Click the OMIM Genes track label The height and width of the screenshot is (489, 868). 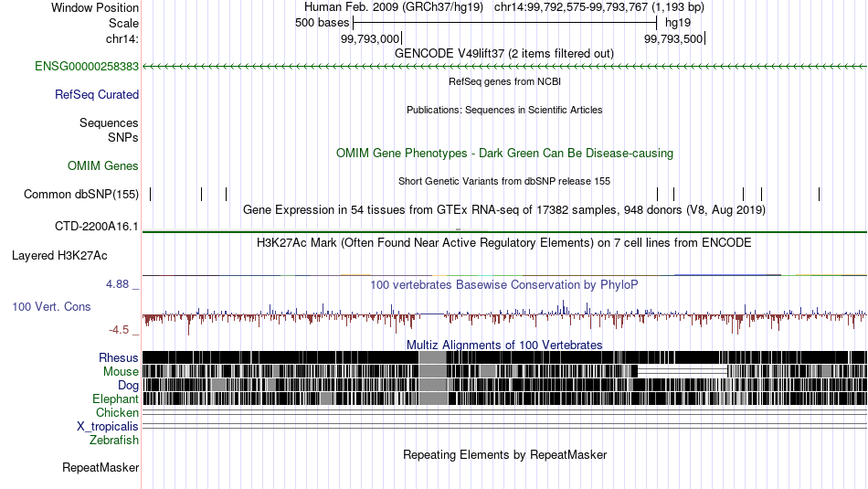click(103, 166)
